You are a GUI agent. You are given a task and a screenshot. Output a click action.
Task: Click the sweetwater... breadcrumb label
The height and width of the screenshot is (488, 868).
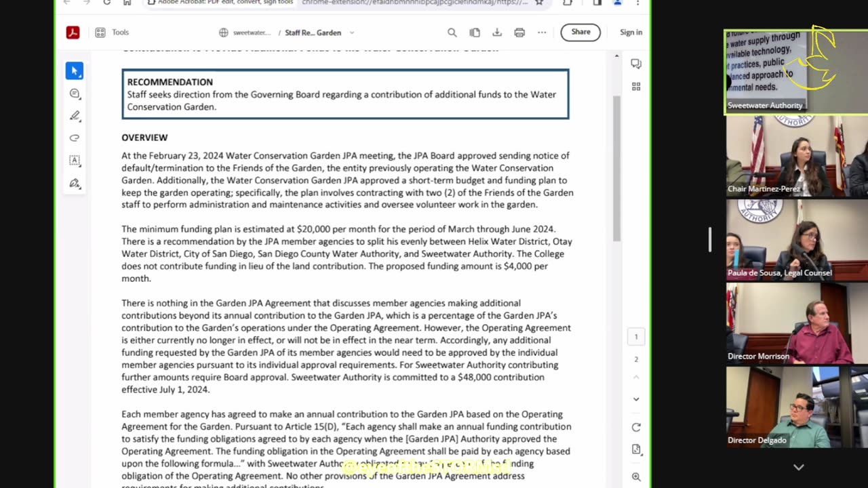click(x=252, y=33)
